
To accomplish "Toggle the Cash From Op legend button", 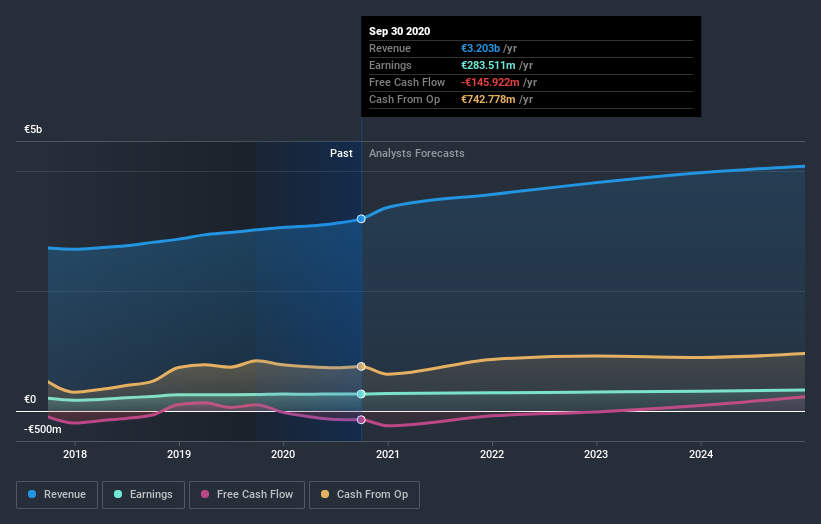I will 364,495.
